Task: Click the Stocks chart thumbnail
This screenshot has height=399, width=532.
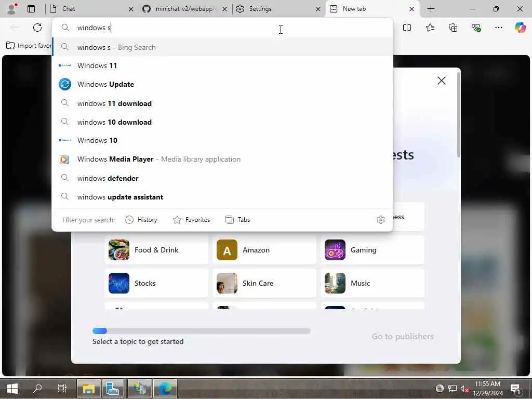Action: coord(119,283)
